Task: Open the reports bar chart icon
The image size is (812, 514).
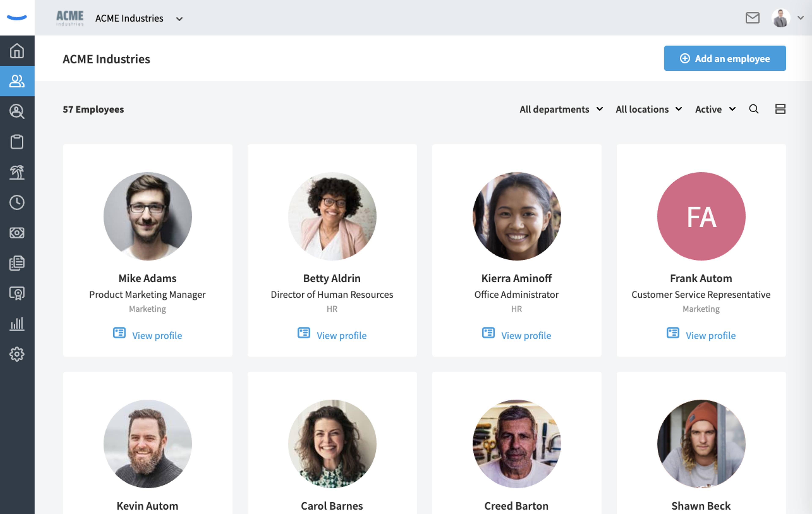Action: coord(17,324)
